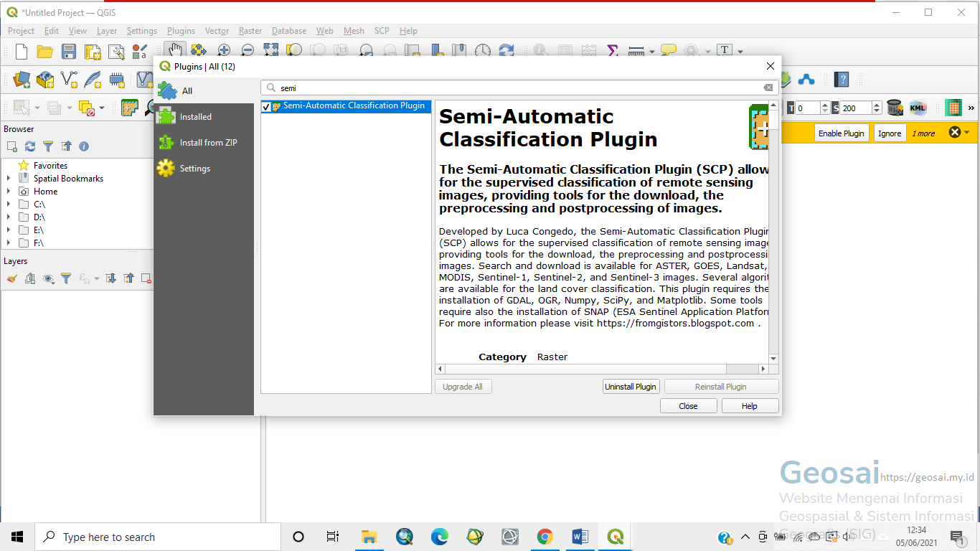
Task: Select the Map Tips speech bubble icon
Action: coord(669,51)
